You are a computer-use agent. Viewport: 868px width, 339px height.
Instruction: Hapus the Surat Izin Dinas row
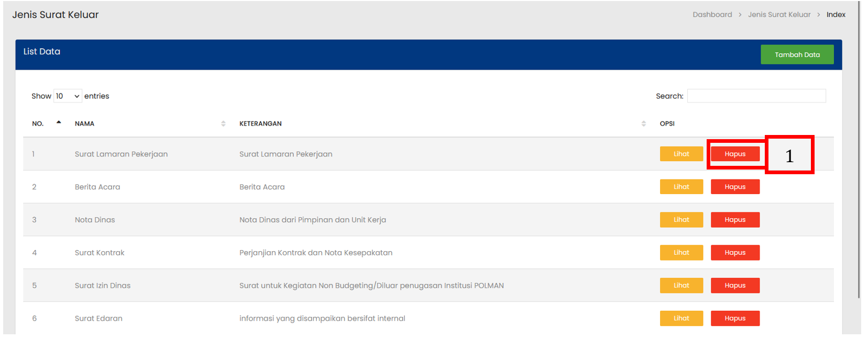pyautogui.click(x=734, y=286)
